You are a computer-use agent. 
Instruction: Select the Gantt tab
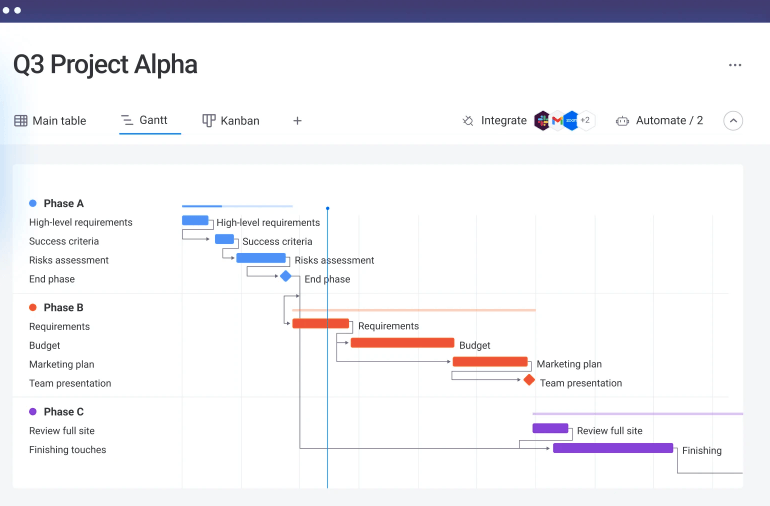150,120
